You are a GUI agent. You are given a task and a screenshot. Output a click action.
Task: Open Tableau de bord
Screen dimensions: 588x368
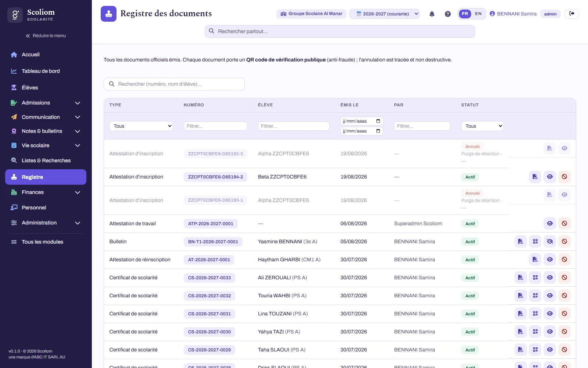[x=46, y=71]
